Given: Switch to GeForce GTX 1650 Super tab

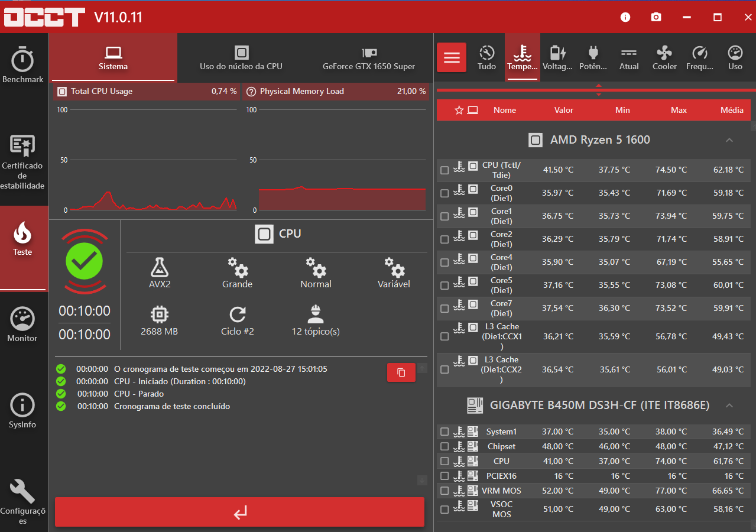Looking at the screenshot, I should pos(369,57).
